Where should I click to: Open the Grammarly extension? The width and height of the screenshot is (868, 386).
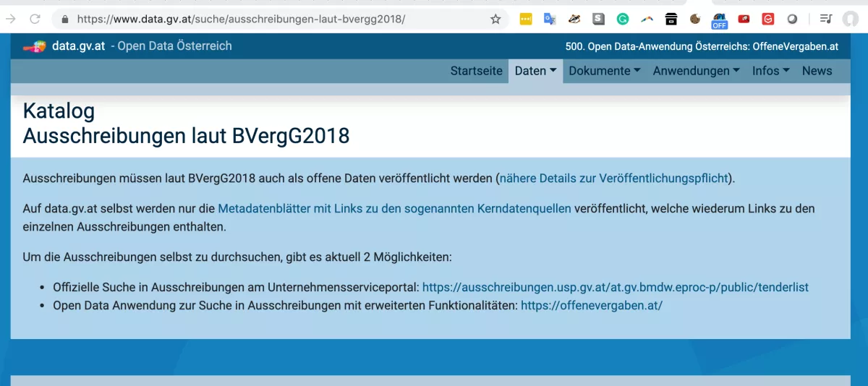pos(623,20)
